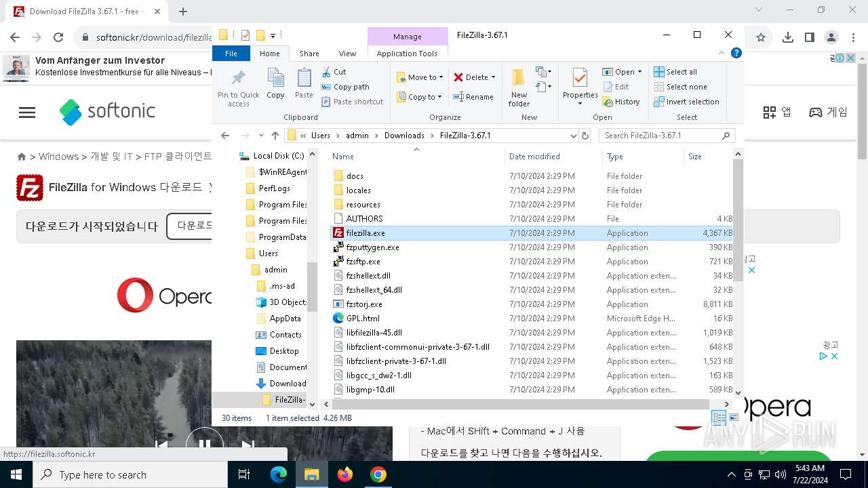Sort by Date modified column header
Viewport: 868px width, 488px height.
point(553,157)
